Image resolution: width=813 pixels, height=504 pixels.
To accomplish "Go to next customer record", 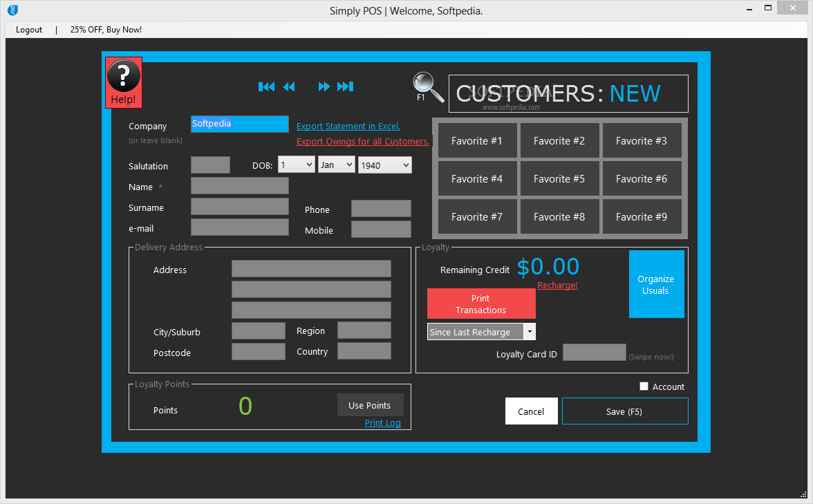I will click(324, 86).
